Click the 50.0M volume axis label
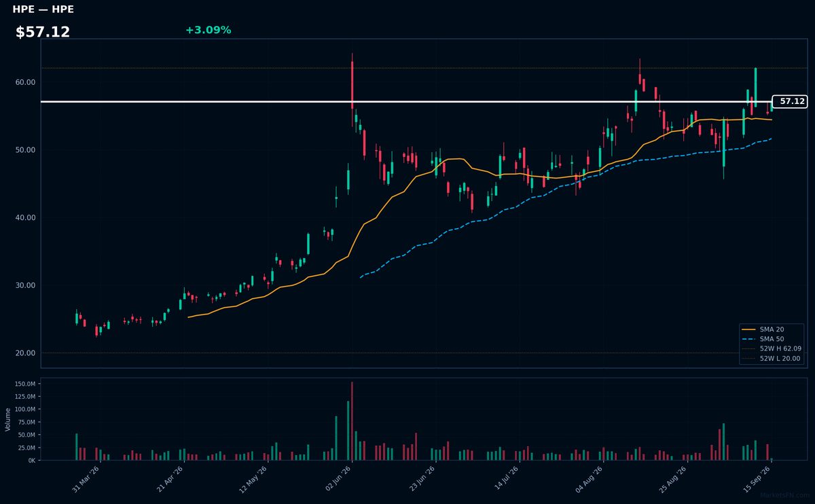The height and width of the screenshot is (504, 815). pos(26,435)
